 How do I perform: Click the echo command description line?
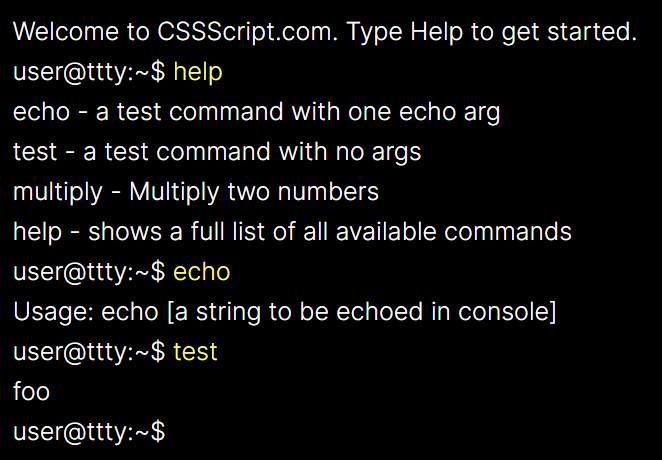point(256,112)
